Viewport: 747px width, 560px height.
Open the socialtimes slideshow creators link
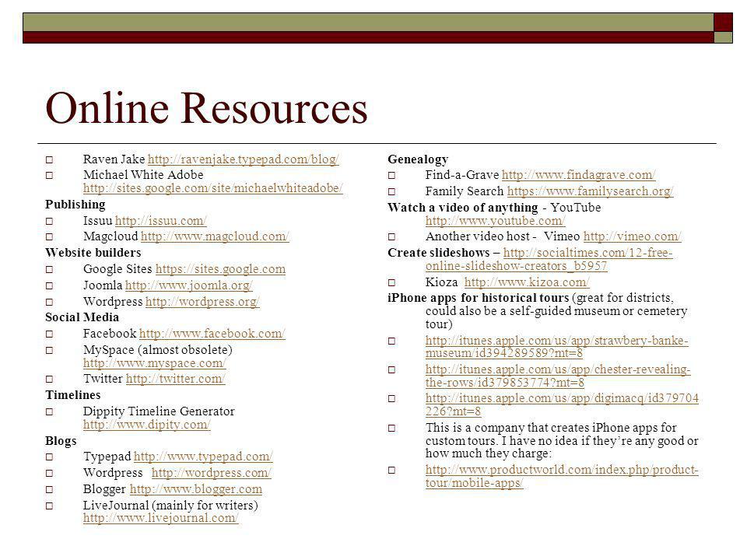pos(549,260)
